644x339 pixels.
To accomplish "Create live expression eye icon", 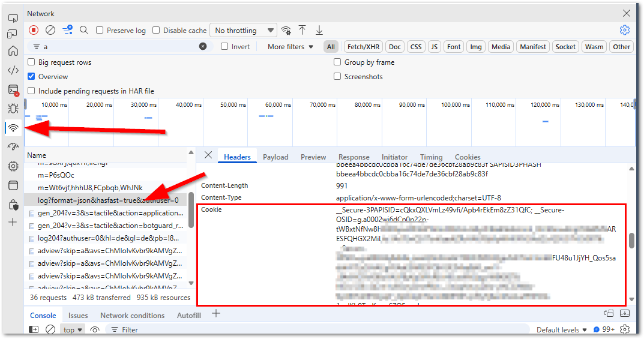I will [95, 329].
